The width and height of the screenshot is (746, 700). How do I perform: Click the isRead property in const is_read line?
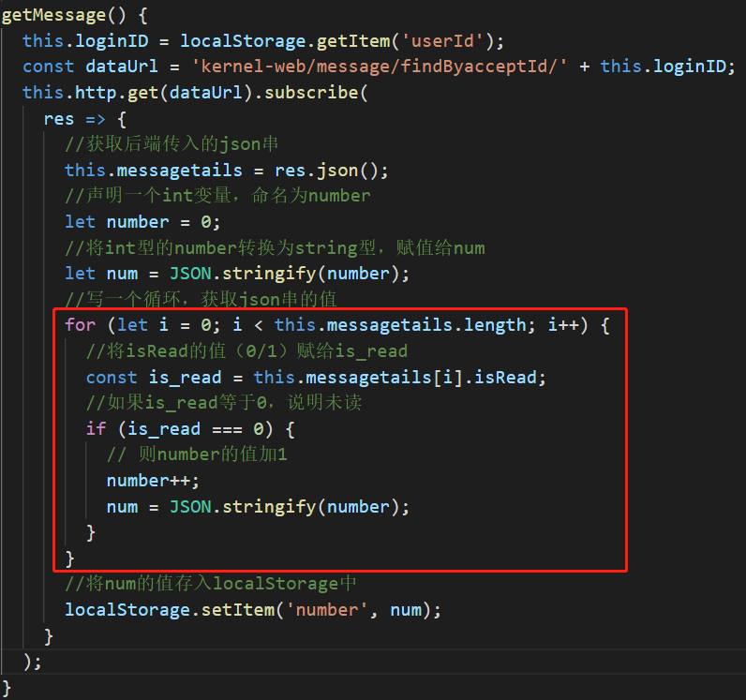(x=505, y=378)
